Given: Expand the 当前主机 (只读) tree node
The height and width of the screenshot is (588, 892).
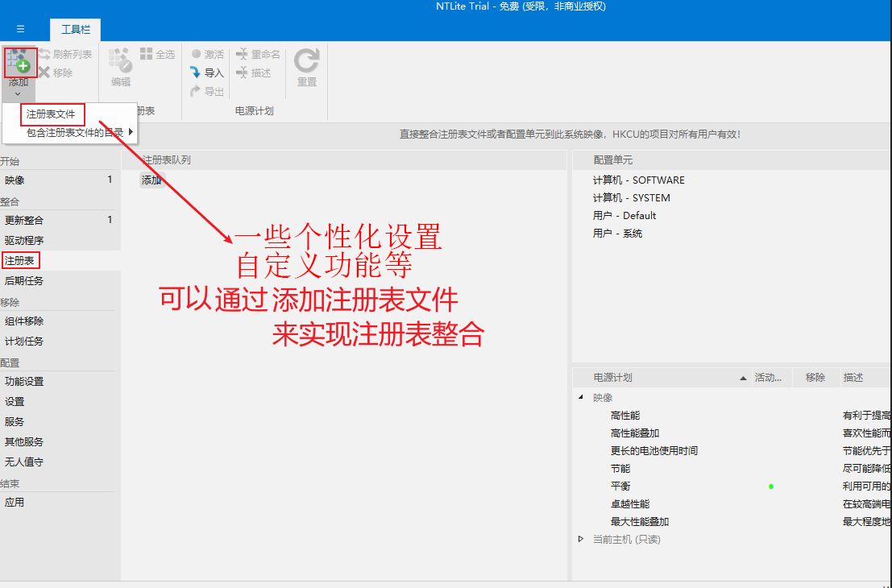Looking at the screenshot, I should pos(581,539).
